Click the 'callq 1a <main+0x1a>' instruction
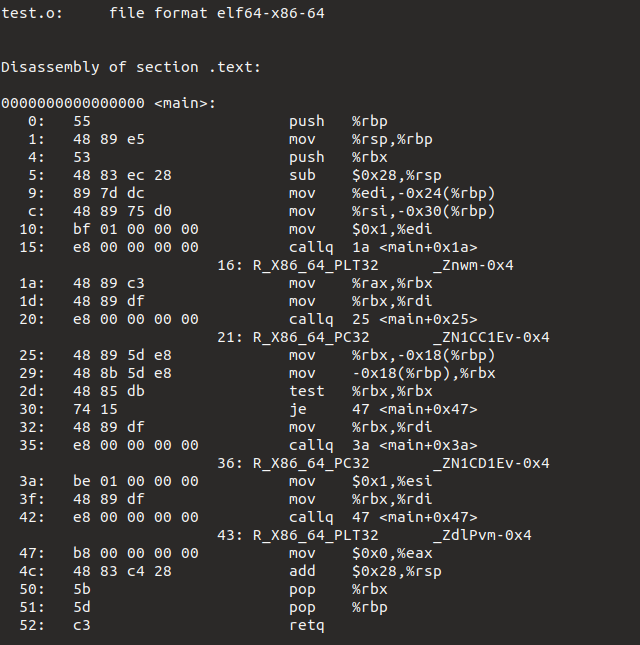640x645 pixels. (383, 247)
